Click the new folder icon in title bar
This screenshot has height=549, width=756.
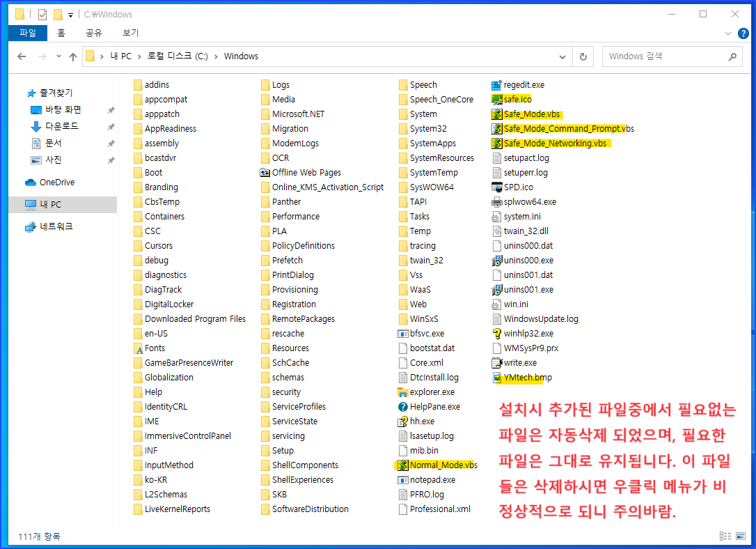click(x=58, y=15)
